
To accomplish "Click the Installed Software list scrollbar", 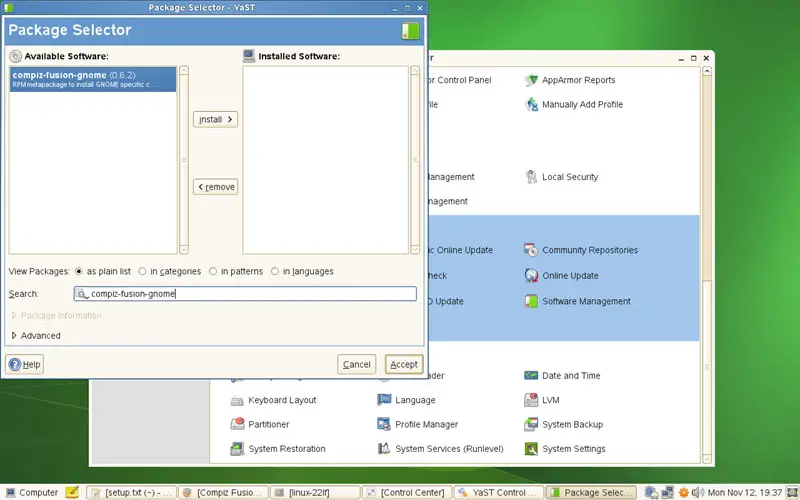I will [415, 160].
